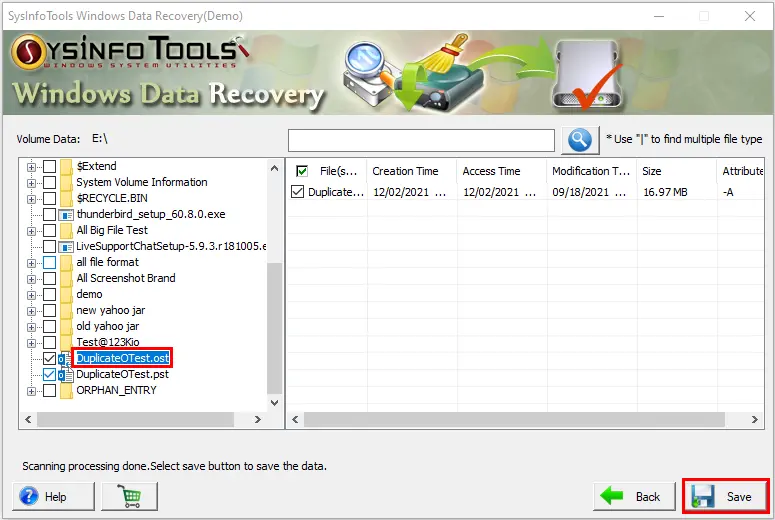
Task: Click the ORPHAN_ENTRY folder icon
Action: (66, 390)
